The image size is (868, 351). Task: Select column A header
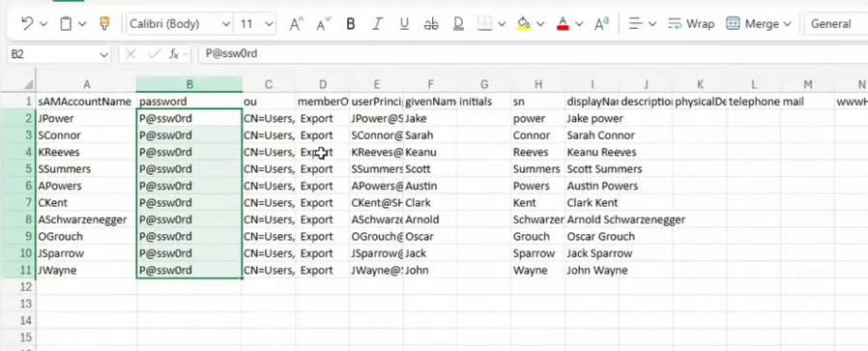(x=86, y=84)
